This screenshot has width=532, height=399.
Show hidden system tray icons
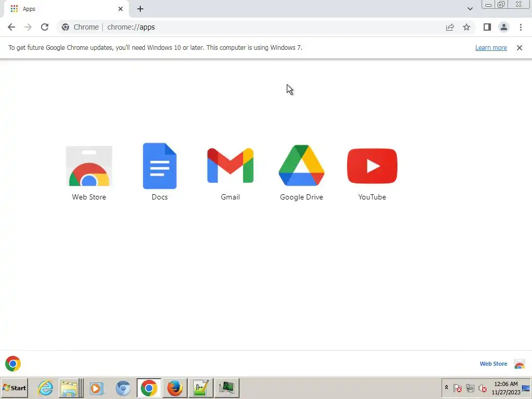point(446,388)
